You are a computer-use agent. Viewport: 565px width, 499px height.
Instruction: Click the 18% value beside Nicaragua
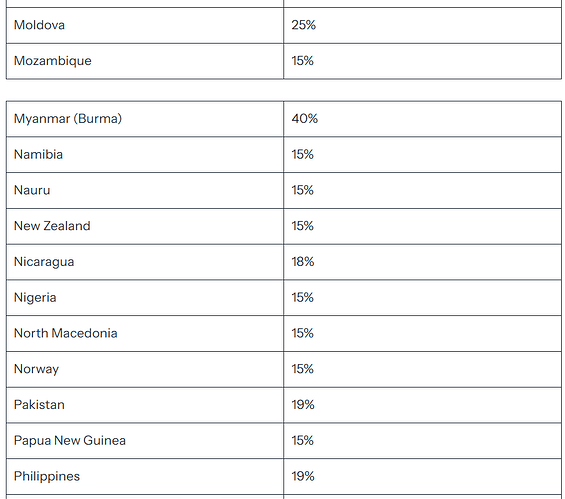click(303, 262)
